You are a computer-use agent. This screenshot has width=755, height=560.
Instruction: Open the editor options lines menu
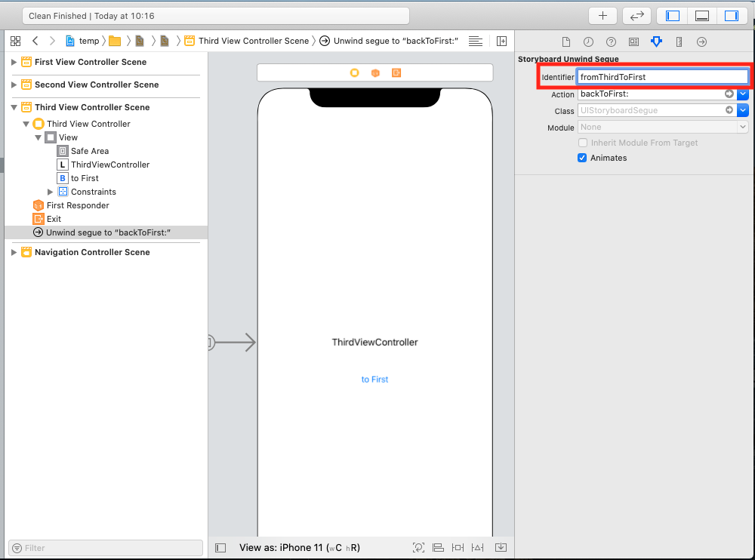pyautogui.click(x=475, y=41)
